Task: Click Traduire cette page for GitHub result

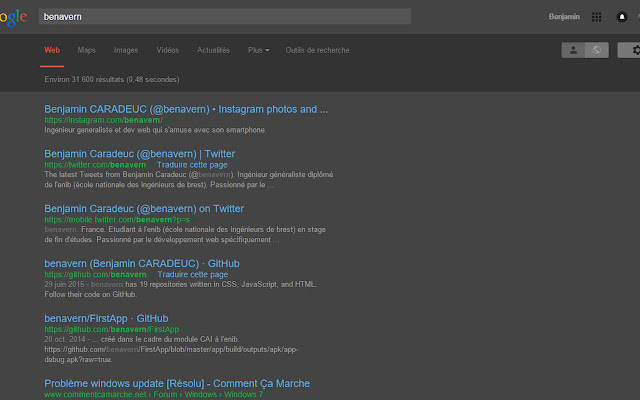Action: tap(193, 275)
